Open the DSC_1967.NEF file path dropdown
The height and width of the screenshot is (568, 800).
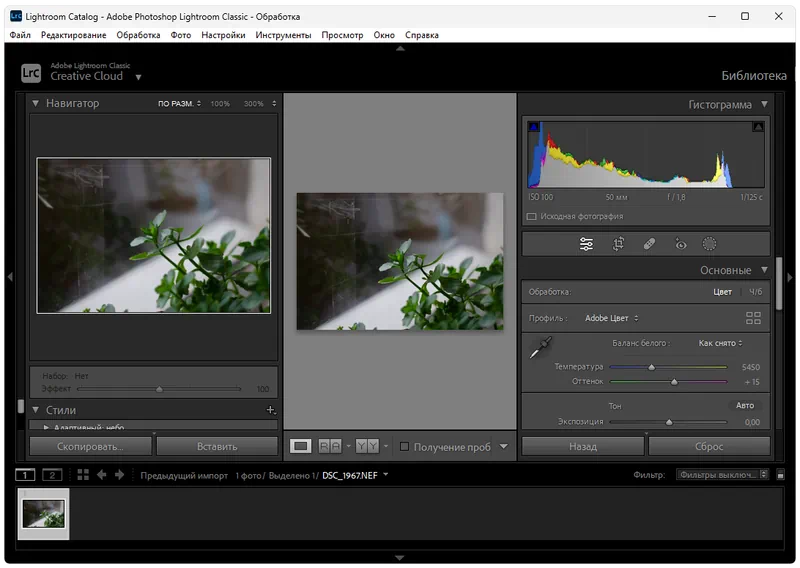(x=386, y=475)
